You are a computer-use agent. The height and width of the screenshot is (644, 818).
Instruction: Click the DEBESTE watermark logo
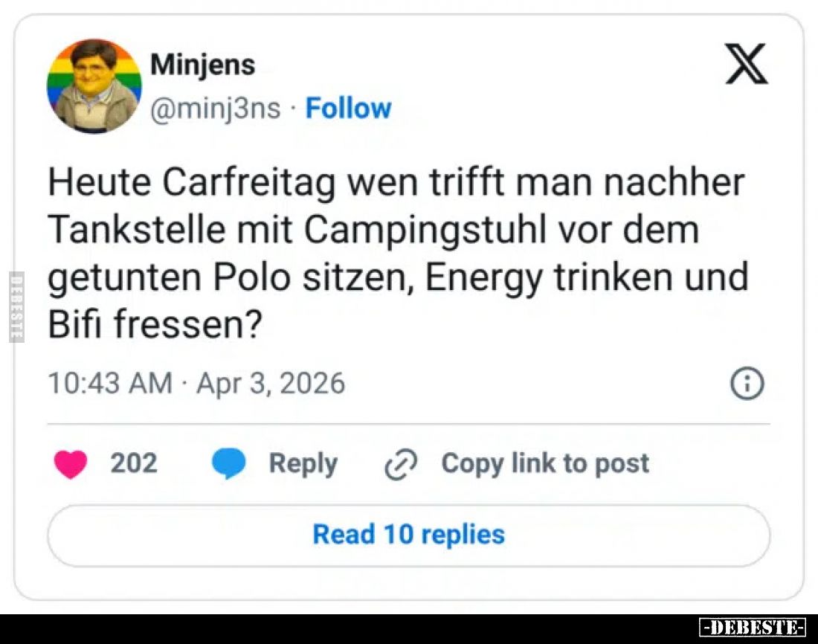(x=751, y=627)
